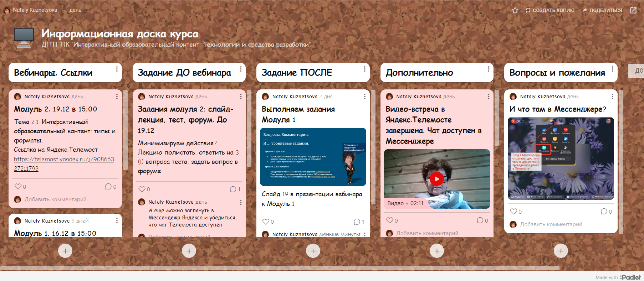Add post to Вебинары. Ссылки column
Viewport: 644px width, 281px height.
65,251
